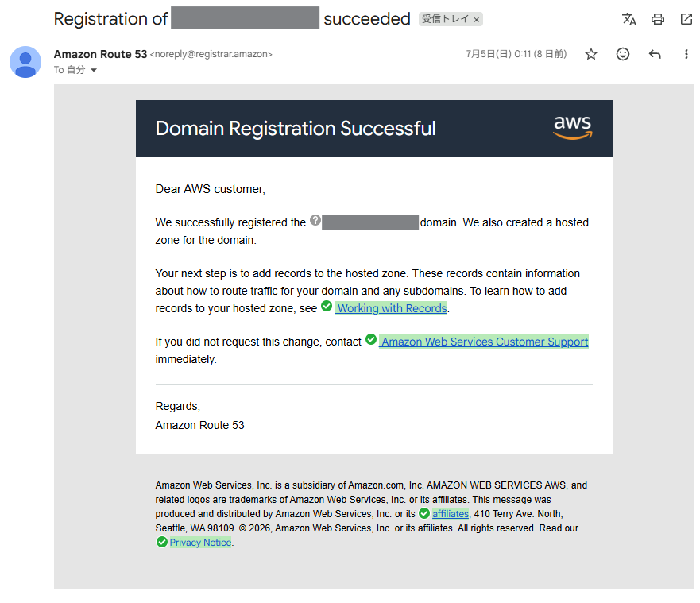Open Amazon Web Services Customer Support link
Image resolution: width=700 pixels, height=603 pixels.
click(485, 342)
